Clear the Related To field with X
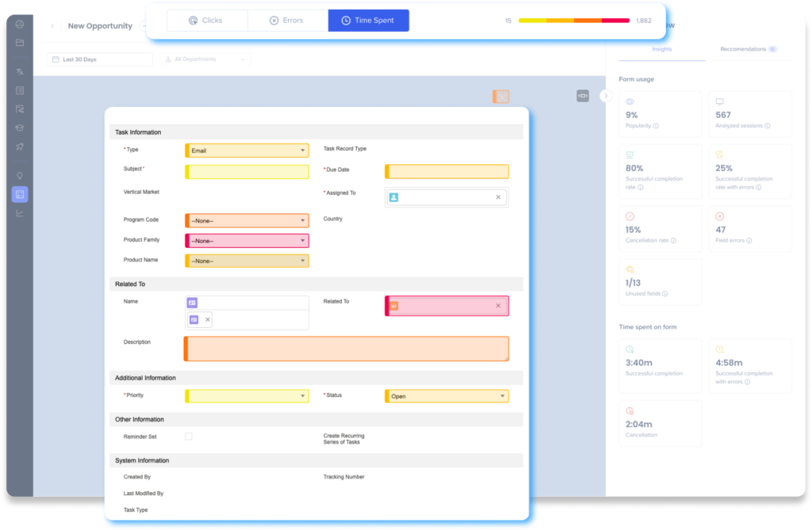This screenshot has width=812, height=530. [x=498, y=306]
